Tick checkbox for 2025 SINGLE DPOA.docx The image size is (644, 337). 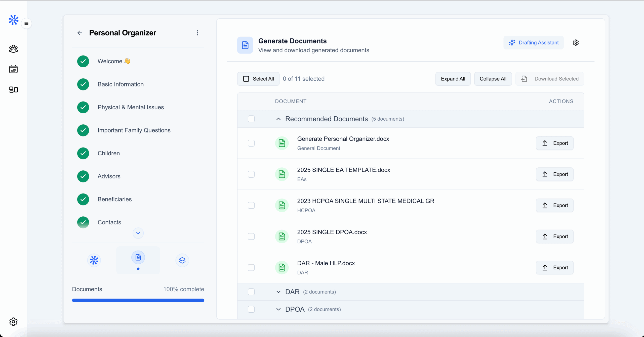point(251,236)
